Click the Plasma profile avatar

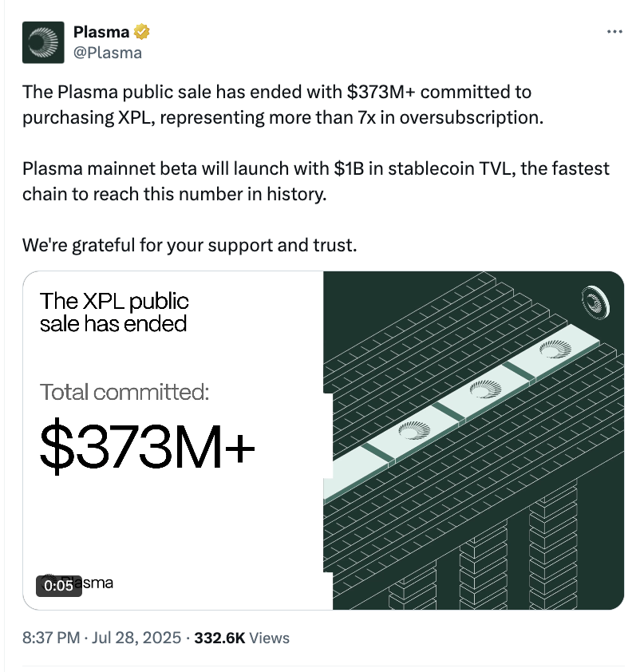[41, 43]
